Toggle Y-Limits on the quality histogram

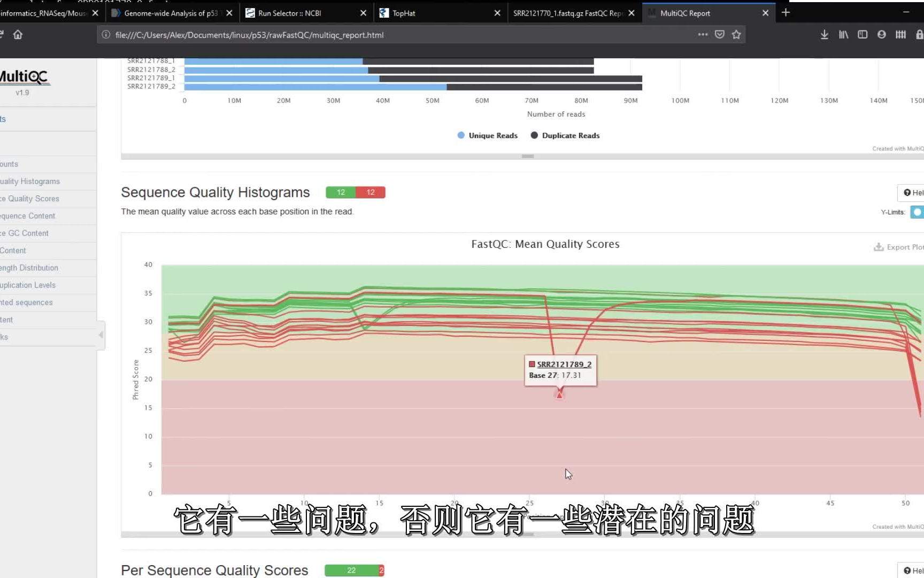(x=917, y=212)
